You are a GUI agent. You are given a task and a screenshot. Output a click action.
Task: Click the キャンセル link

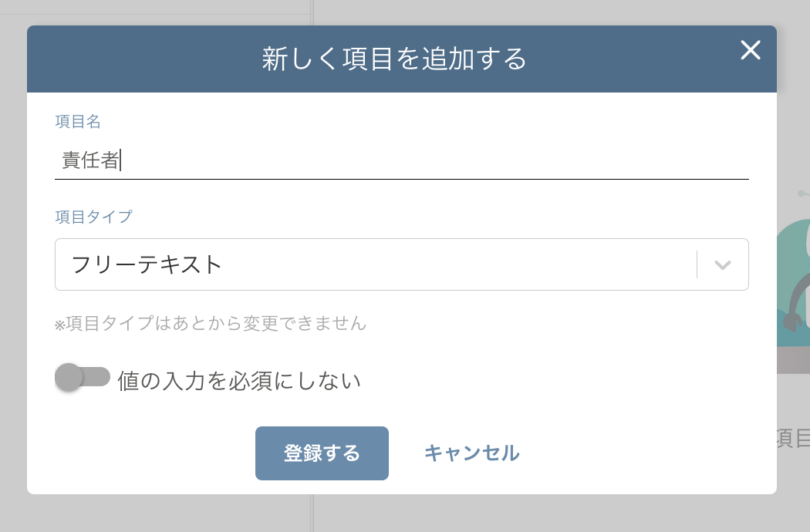[x=472, y=453]
